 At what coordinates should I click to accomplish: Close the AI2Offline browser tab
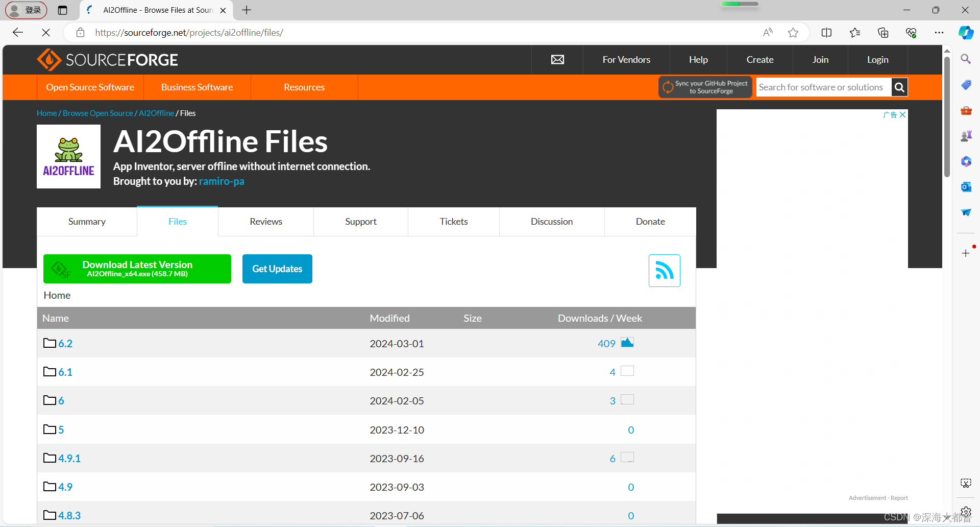click(x=223, y=10)
